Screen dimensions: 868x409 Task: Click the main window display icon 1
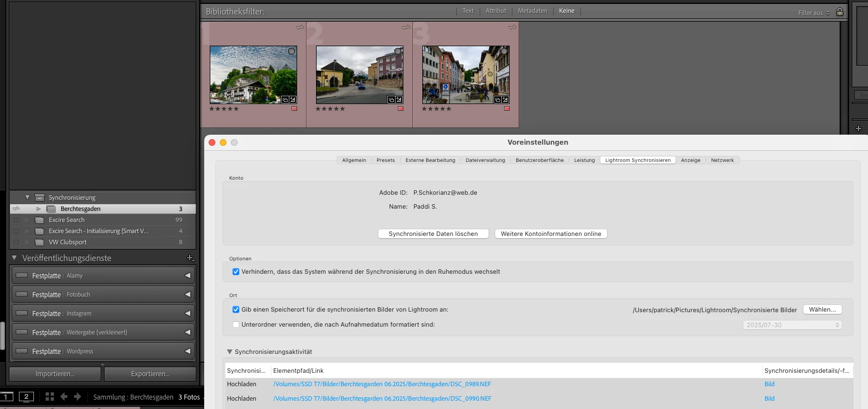pos(6,396)
